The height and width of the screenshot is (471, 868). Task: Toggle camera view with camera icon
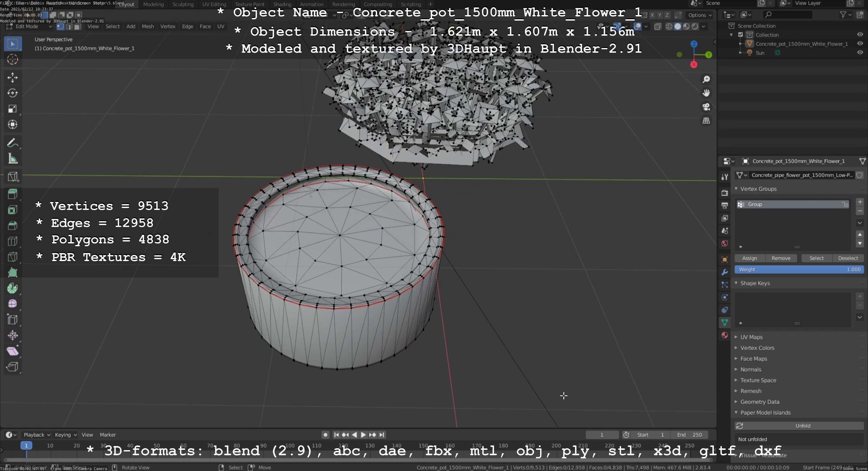pyautogui.click(x=706, y=107)
